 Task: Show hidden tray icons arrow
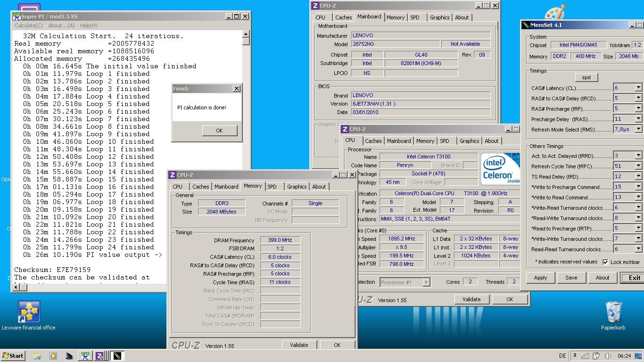[574, 356]
